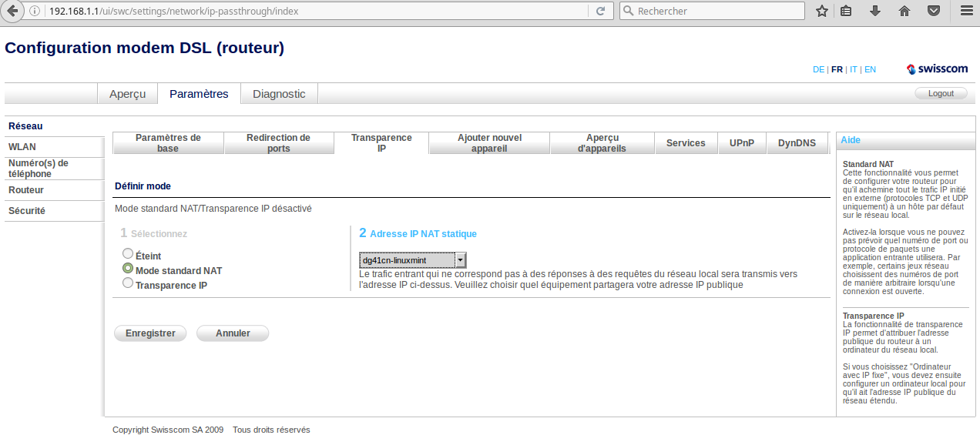Switch language to IT

pyautogui.click(x=854, y=69)
